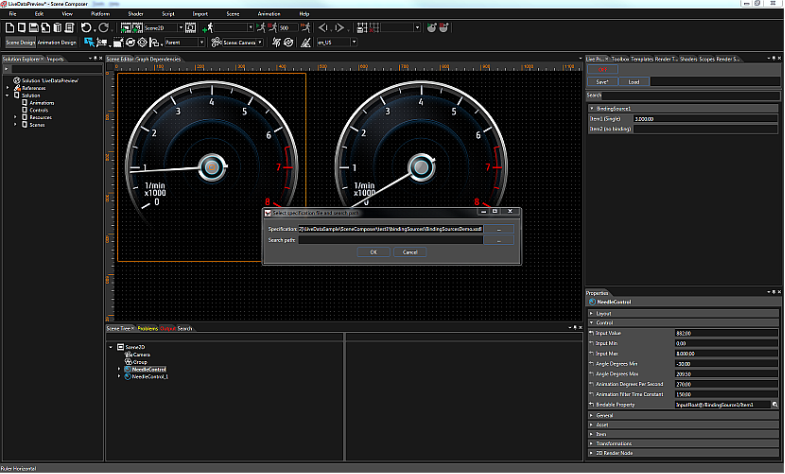
Task: Click the Load button
Action: pyautogui.click(x=634, y=82)
